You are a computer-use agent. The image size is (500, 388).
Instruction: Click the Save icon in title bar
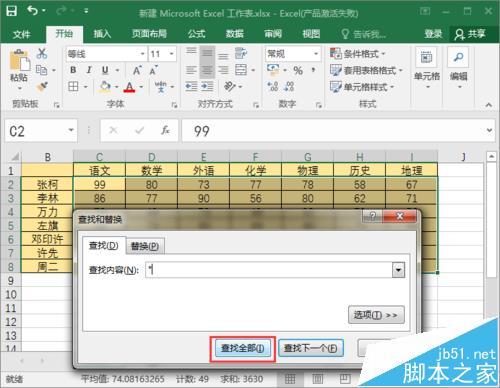(x=12, y=11)
